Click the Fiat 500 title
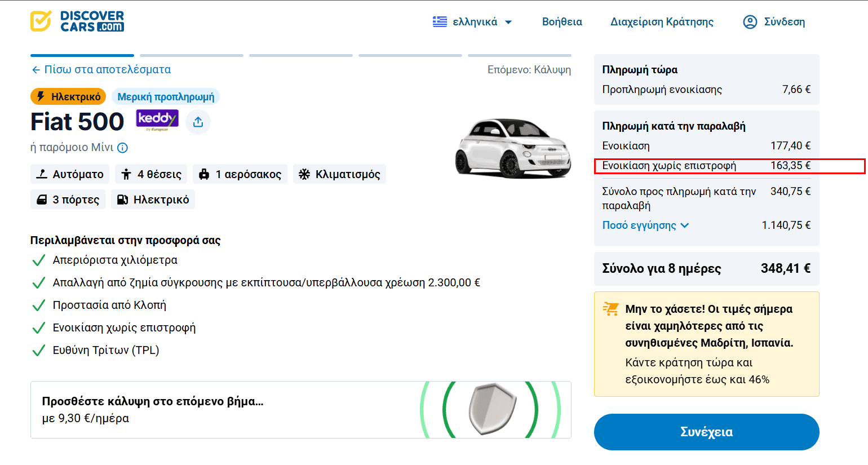 pyautogui.click(x=77, y=122)
